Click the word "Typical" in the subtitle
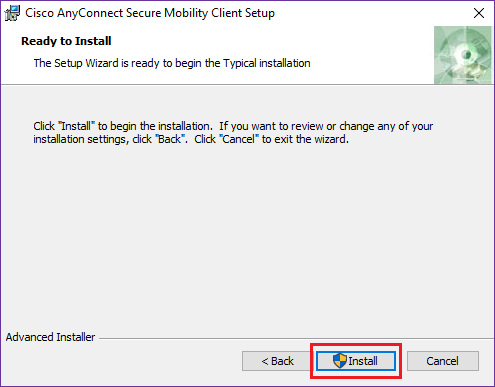Image resolution: width=495 pixels, height=387 pixels. pos(240,63)
